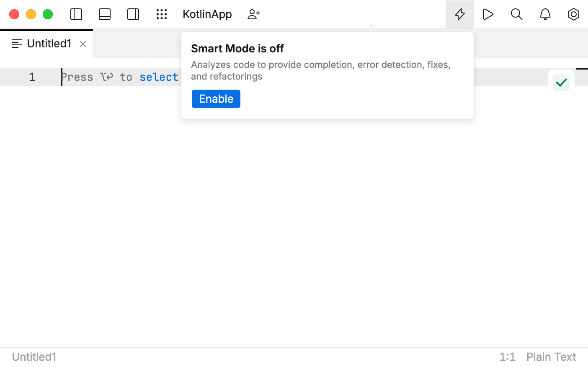The image size is (588, 367).
Task: Open search with the magnifying glass icon
Action: [x=516, y=14]
